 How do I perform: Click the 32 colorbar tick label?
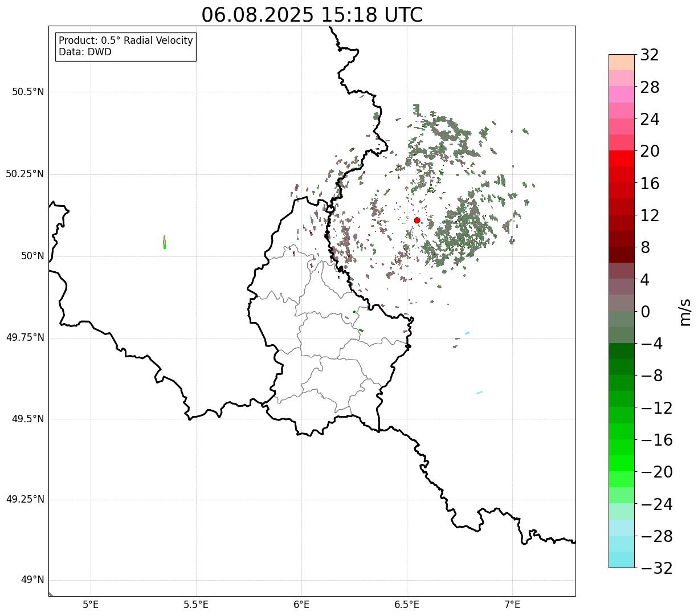(x=650, y=55)
